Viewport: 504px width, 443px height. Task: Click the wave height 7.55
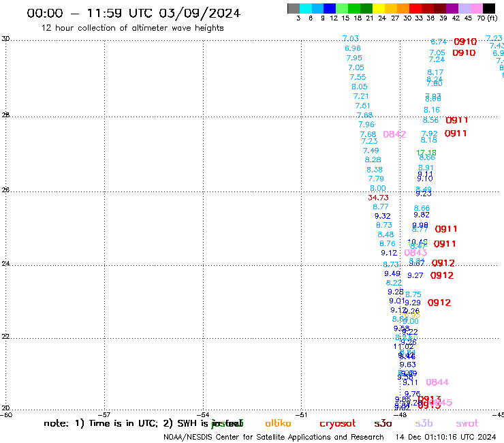point(358,77)
